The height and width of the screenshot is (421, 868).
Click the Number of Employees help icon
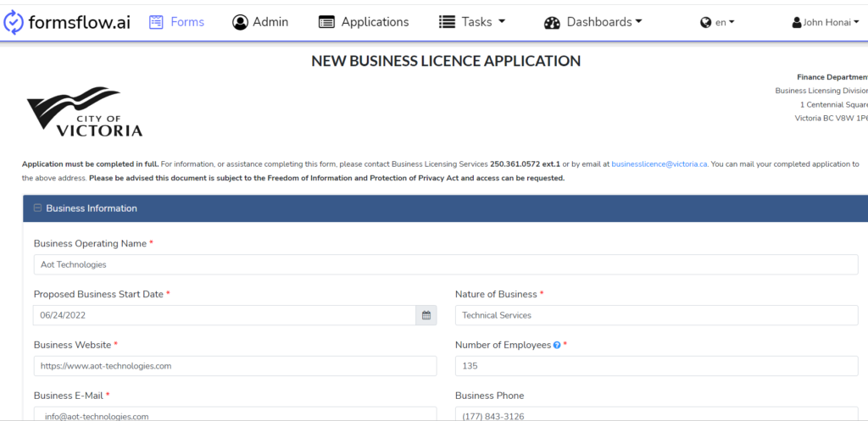point(557,346)
